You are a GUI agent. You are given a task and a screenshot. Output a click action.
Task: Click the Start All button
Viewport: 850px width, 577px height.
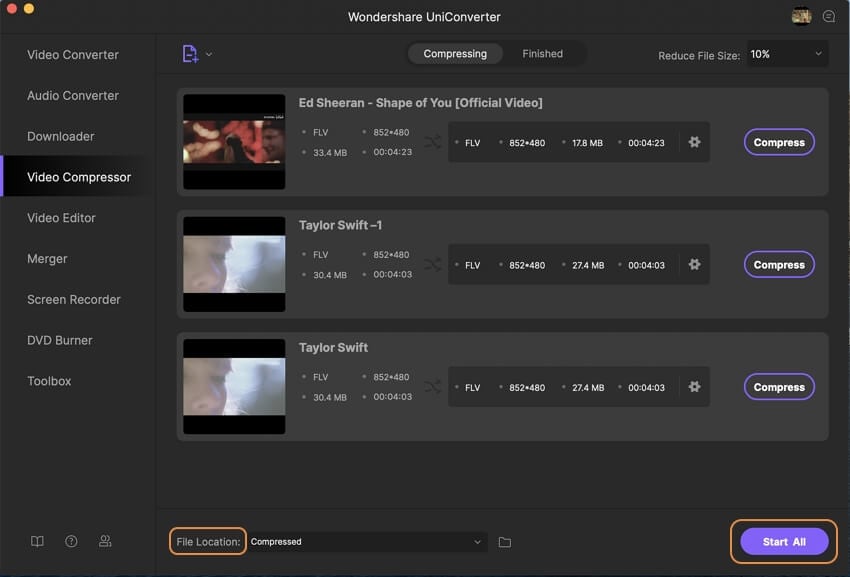(784, 542)
